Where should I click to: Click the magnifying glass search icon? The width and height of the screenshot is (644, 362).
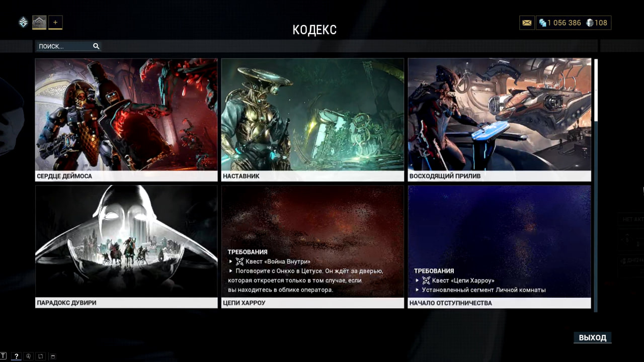click(96, 46)
